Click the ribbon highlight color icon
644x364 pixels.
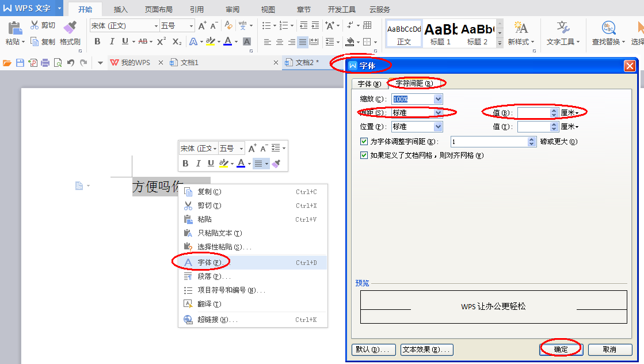[x=211, y=41]
